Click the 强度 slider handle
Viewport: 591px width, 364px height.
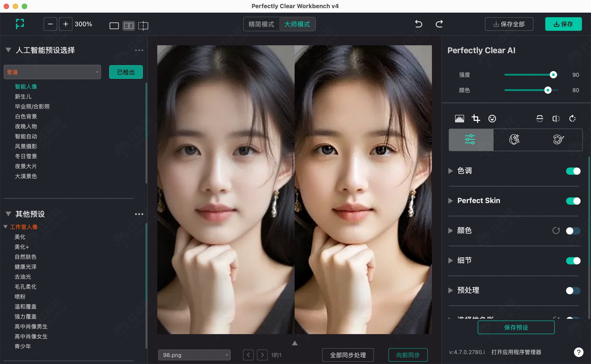point(553,75)
